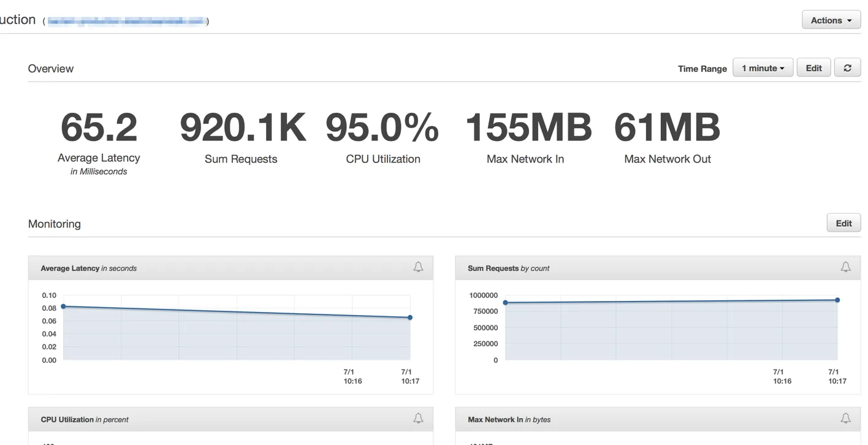Open the blurred environment URL link
This screenshot has height=445, width=868.
pos(126,21)
